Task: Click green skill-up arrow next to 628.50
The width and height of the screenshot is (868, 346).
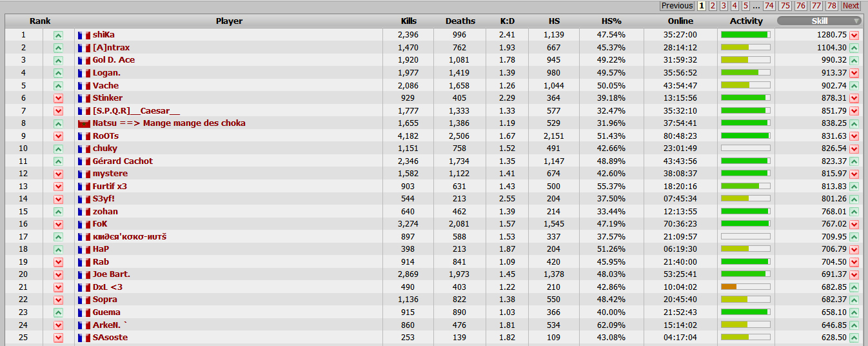Action: (x=854, y=338)
